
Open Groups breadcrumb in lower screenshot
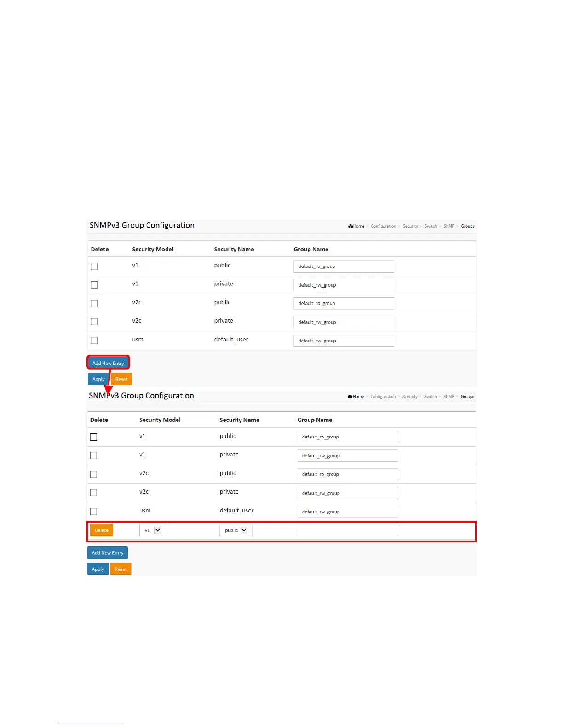coord(467,397)
